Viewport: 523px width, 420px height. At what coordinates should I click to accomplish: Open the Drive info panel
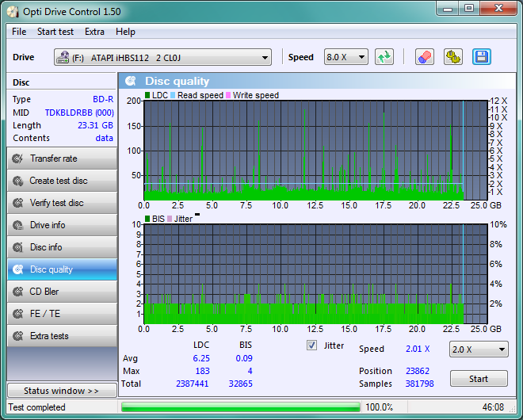click(x=62, y=225)
